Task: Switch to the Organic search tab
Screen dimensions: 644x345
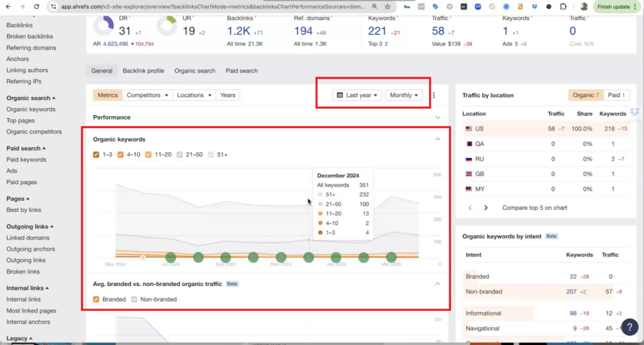Action: point(195,70)
